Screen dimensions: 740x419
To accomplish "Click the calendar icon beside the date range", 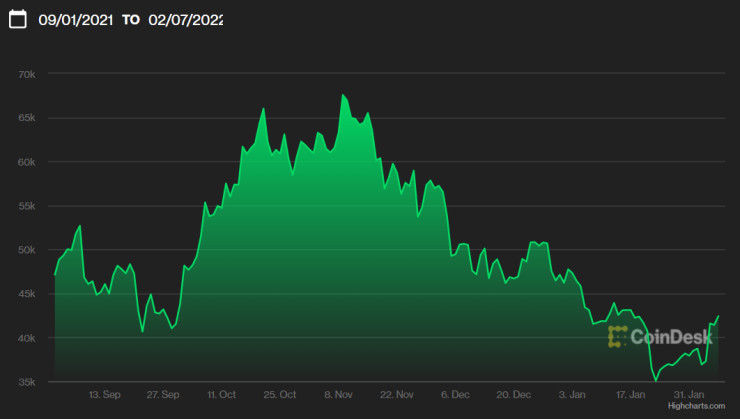I will 17,20.
